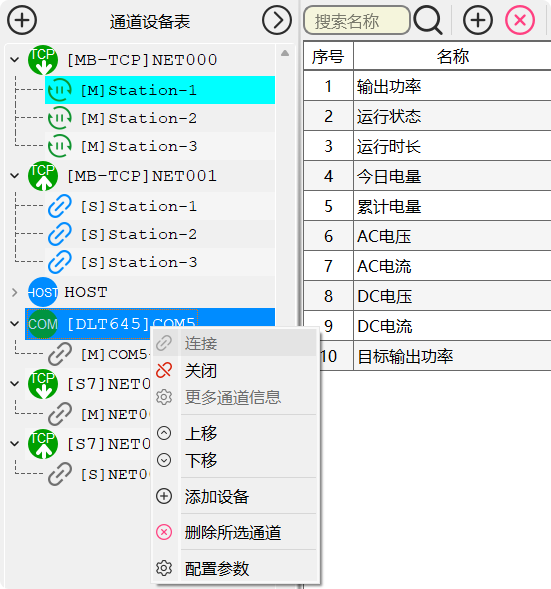The width and height of the screenshot is (551, 589).
Task: Click the green station icon of [M]Station-3
Action: (x=60, y=146)
